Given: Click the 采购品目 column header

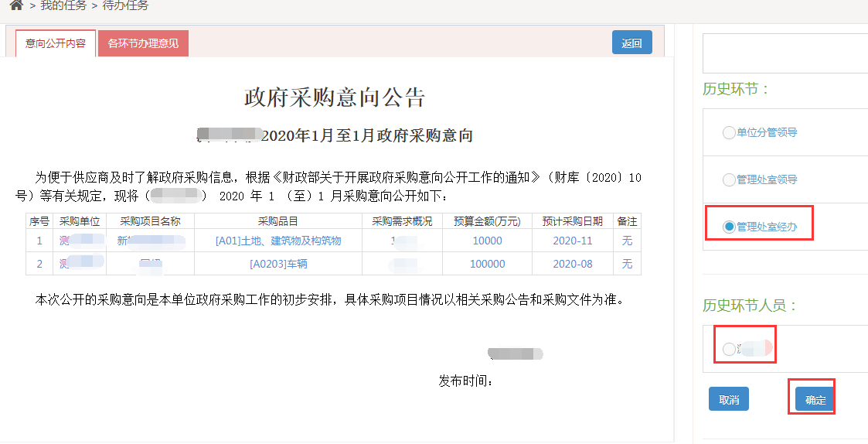Looking at the screenshot, I should point(278,221).
